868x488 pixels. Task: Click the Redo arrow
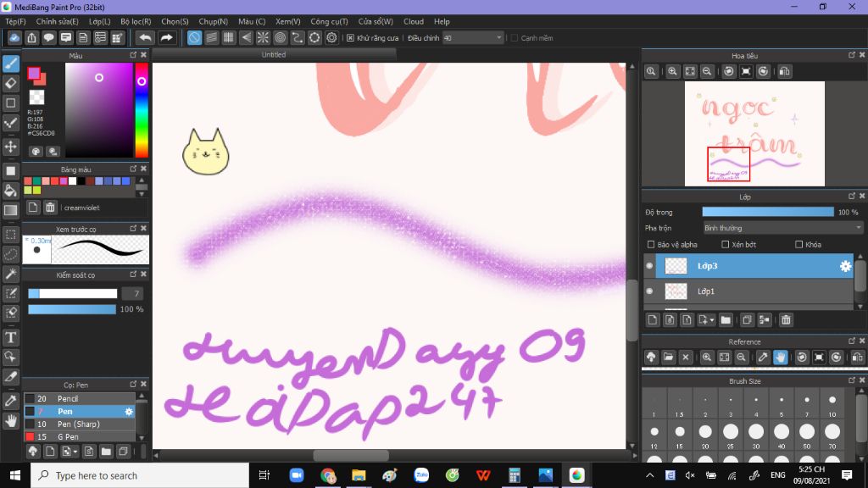(166, 37)
